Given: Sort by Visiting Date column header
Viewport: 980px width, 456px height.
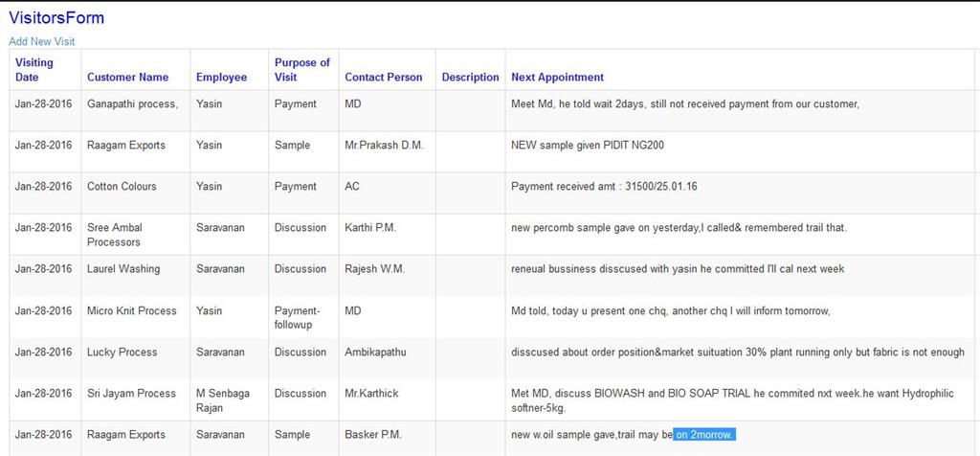Looking at the screenshot, I should [34, 70].
